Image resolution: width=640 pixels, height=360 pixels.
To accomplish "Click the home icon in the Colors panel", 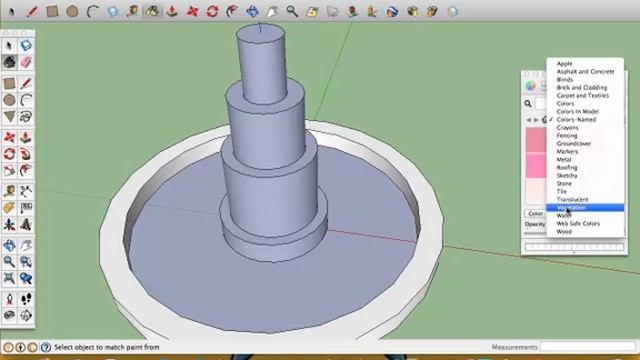I will (544, 120).
